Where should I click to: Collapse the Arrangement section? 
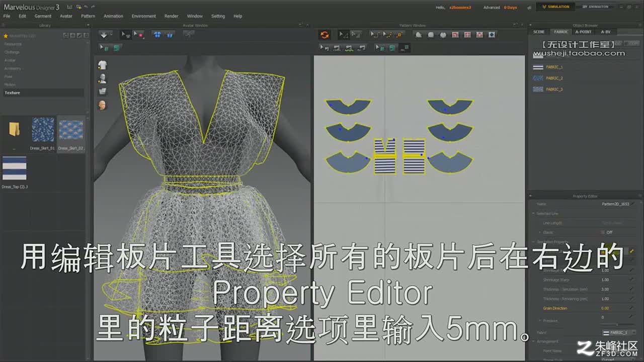pos(534,341)
